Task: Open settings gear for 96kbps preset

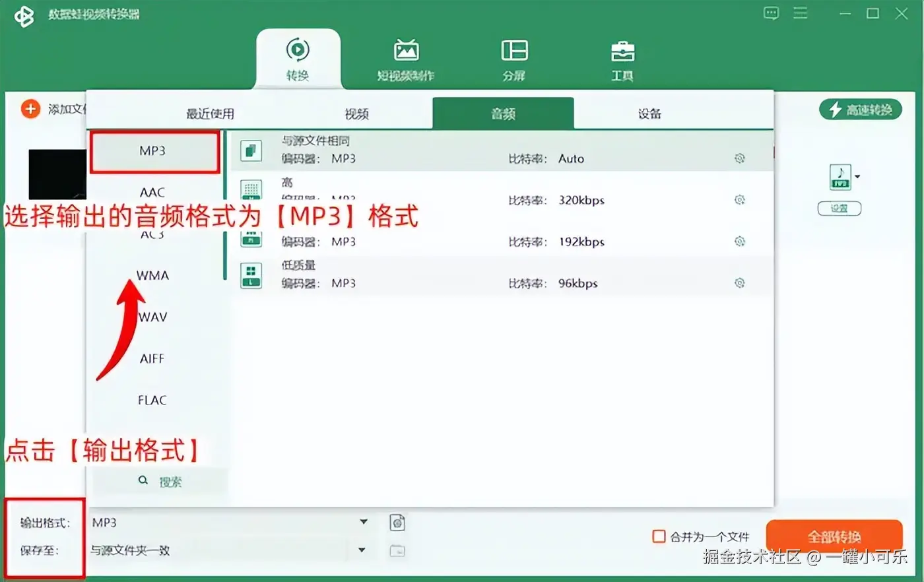Action: (x=740, y=283)
